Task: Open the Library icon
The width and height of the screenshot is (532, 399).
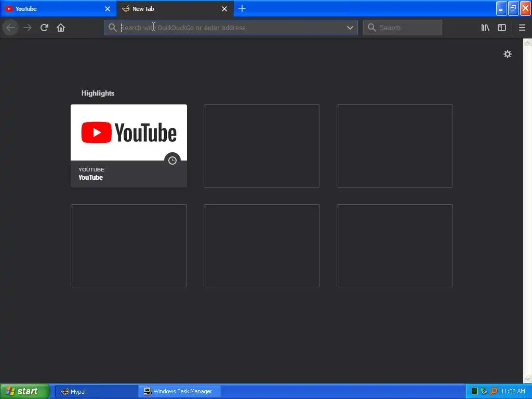Action: tap(485, 28)
